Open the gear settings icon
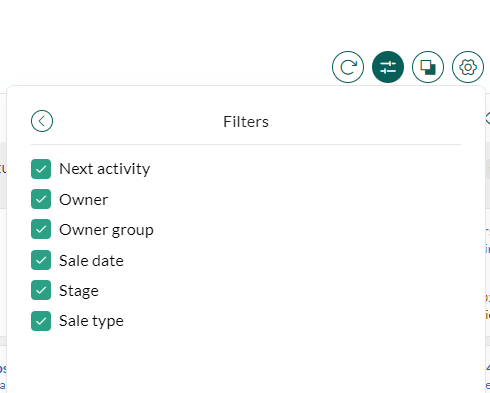490x393 pixels. pos(468,67)
